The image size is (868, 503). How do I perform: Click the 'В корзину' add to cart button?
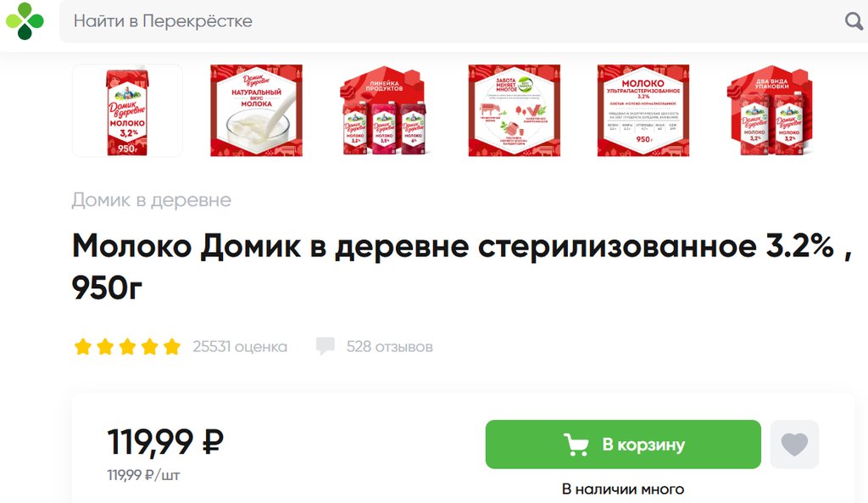pyautogui.click(x=623, y=444)
